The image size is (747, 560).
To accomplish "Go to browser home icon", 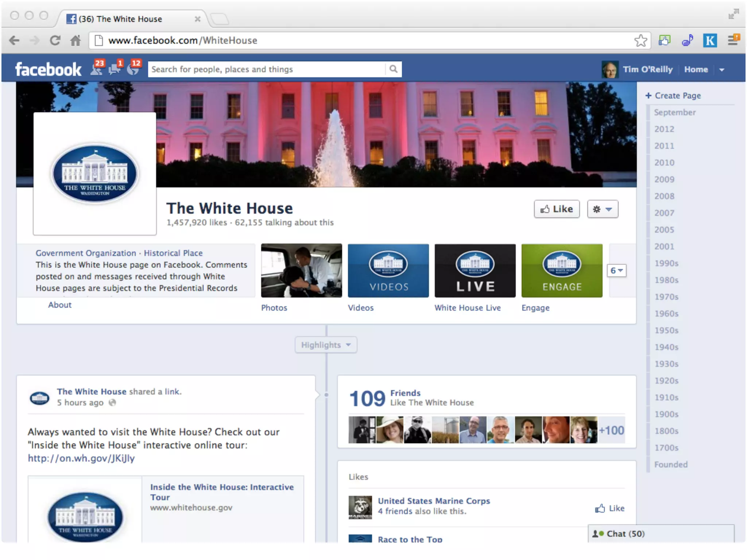I will pos(76,40).
